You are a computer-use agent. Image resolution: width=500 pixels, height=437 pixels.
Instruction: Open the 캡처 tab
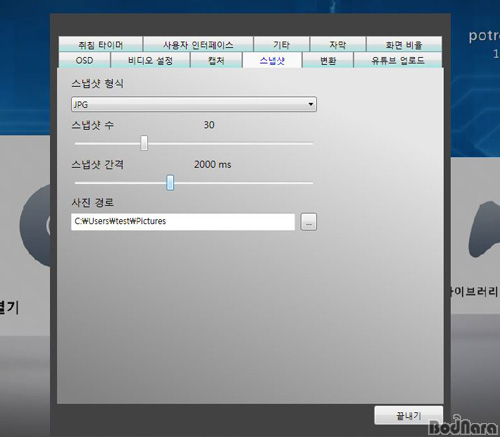point(216,60)
